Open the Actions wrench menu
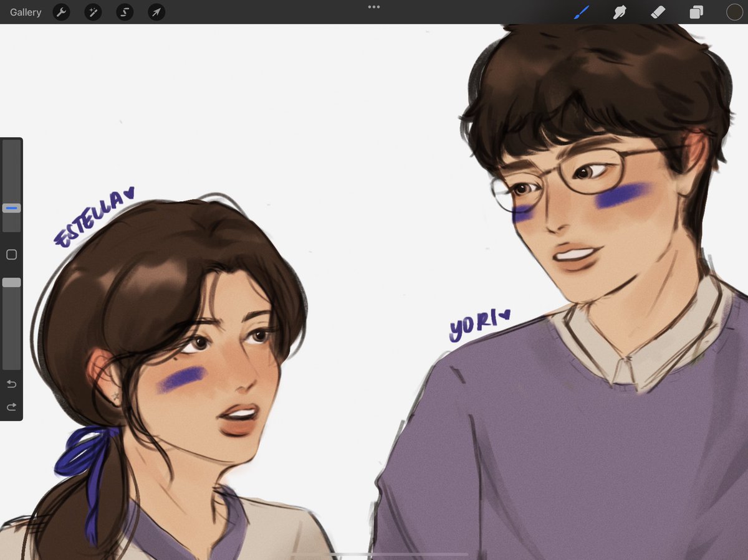Image resolution: width=748 pixels, height=560 pixels. coord(61,12)
